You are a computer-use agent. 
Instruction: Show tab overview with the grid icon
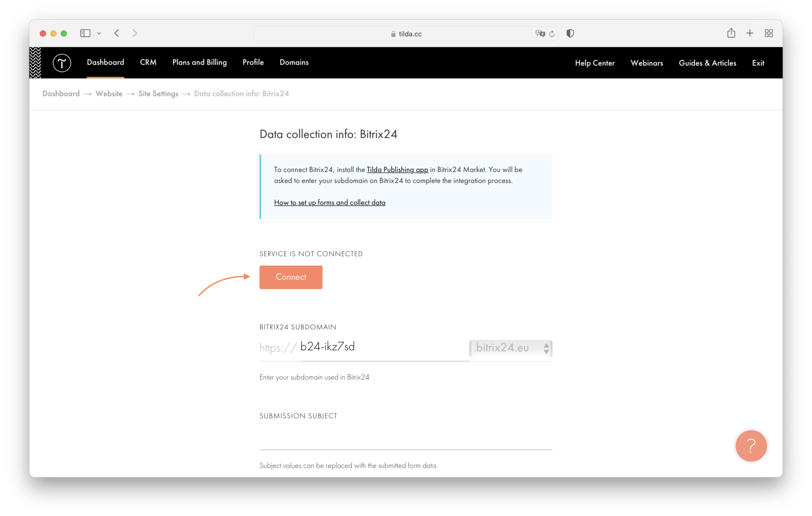[x=769, y=33]
